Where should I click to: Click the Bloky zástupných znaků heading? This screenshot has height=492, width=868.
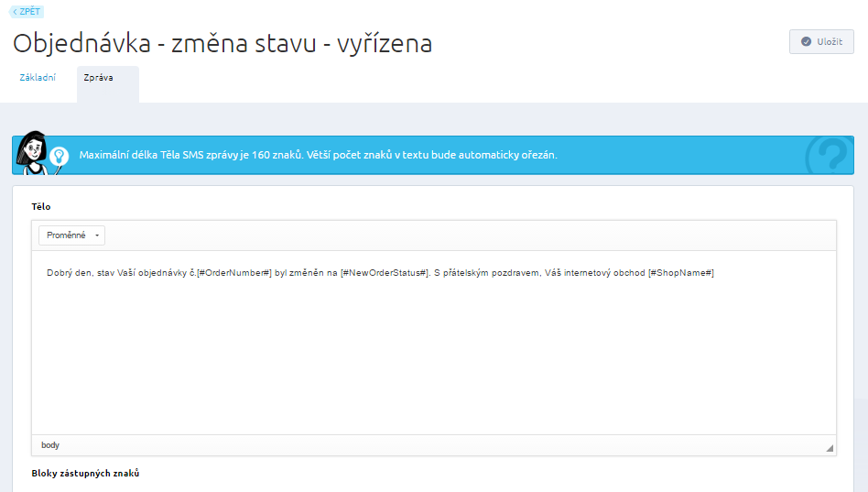pos(85,473)
